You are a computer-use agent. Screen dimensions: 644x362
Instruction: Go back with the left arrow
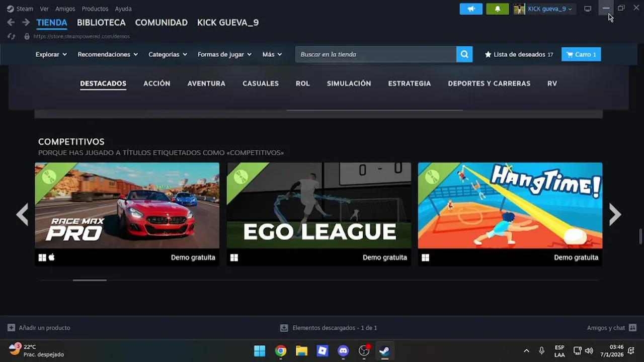[x=11, y=23]
